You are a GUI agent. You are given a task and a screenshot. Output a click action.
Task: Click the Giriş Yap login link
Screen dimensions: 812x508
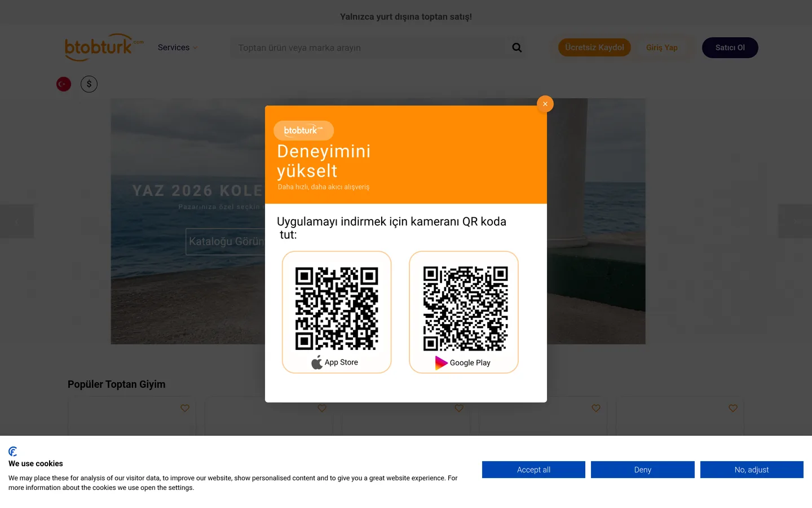(662, 47)
